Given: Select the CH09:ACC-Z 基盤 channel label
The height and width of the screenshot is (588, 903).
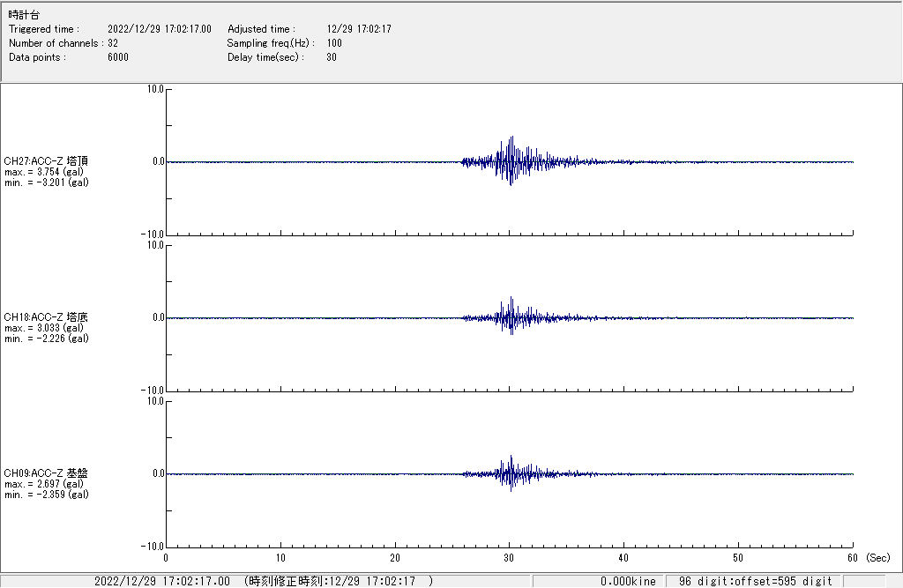Looking at the screenshot, I should coord(46,473).
